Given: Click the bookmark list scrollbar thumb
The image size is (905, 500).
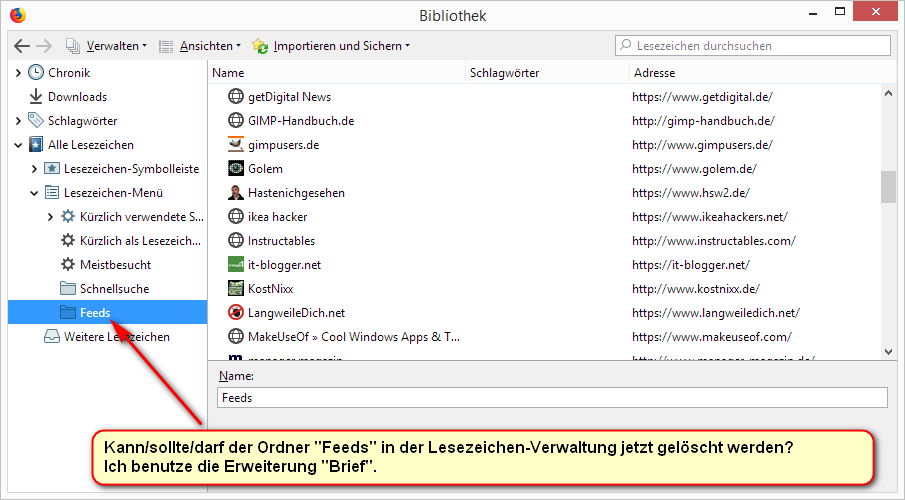Looking at the screenshot, I should 888,187.
